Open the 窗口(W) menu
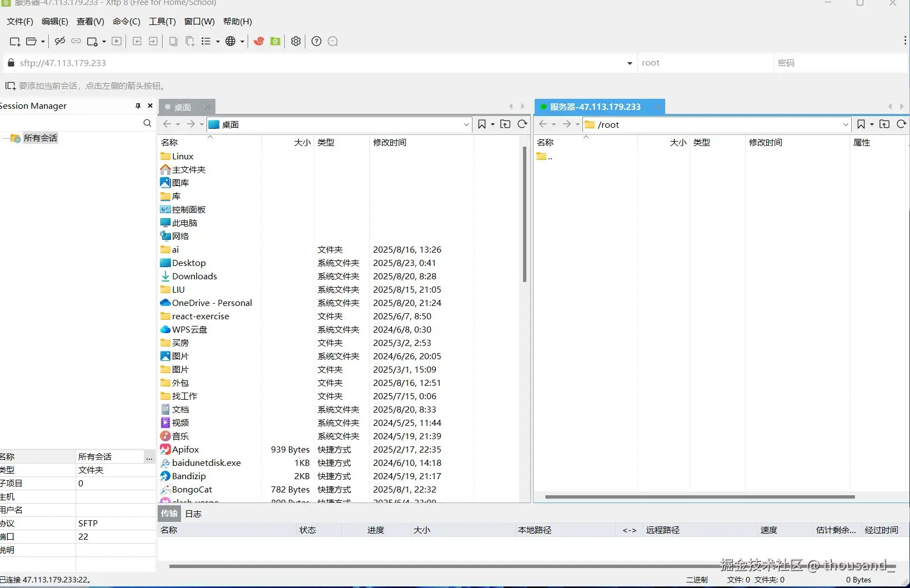Viewport: 910px width, 588px height. click(x=199, y=22)
